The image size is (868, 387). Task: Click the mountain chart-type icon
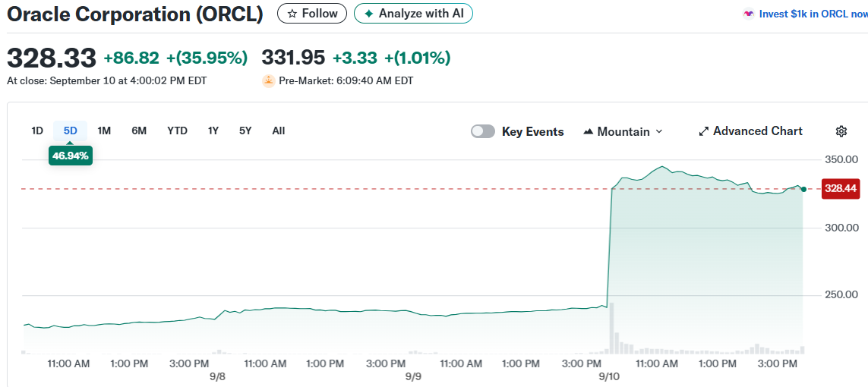[589, 131]
